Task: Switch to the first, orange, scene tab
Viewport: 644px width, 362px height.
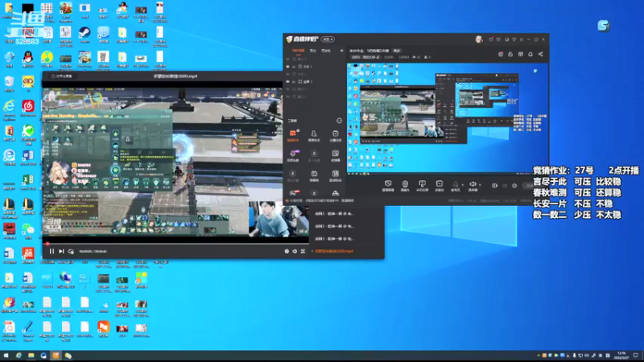Action: point(298,51)
